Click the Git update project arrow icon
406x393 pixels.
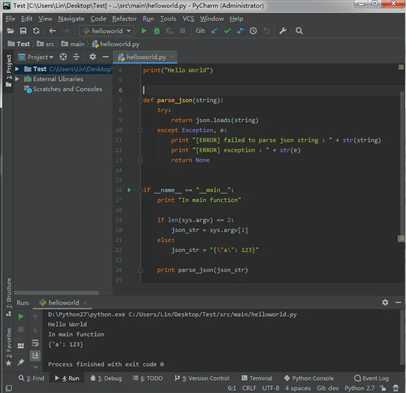point(214,31)
